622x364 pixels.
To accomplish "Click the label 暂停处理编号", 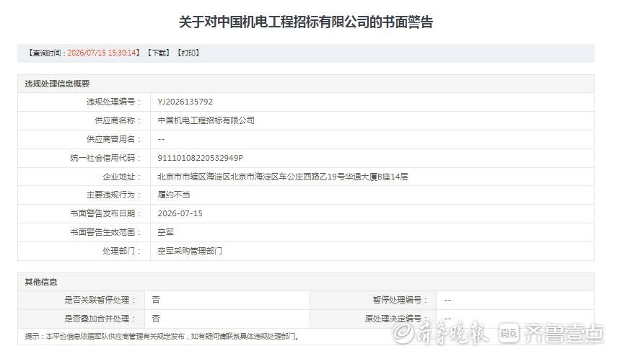I will 400,301.
